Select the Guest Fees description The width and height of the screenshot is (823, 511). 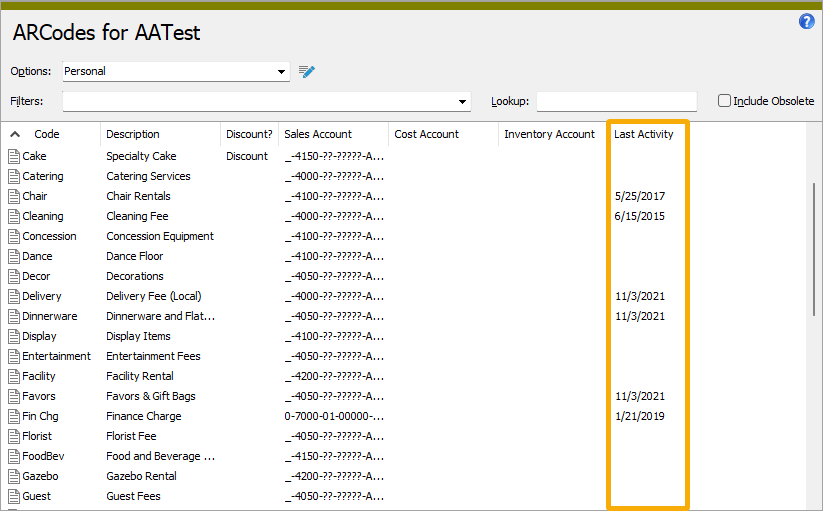(x=133, y=496)
